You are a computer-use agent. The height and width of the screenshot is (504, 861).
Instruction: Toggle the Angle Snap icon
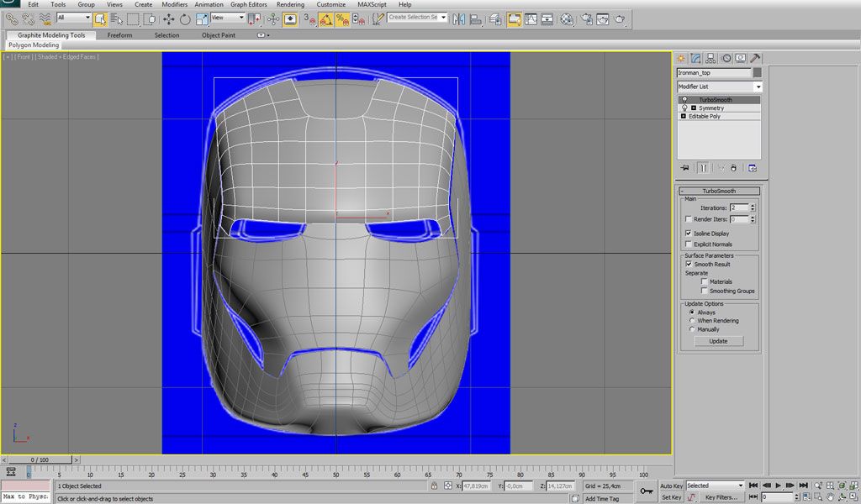325,19
